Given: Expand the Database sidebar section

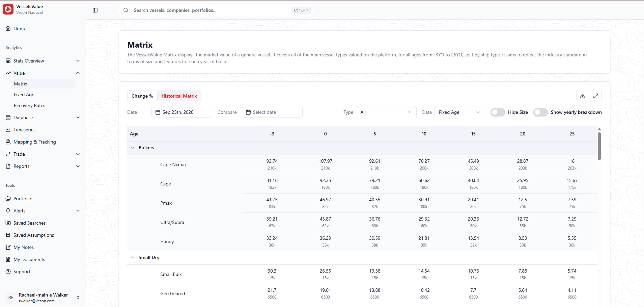Looking at the screenshot, I should pyautogui.click(x=43, y=118).
